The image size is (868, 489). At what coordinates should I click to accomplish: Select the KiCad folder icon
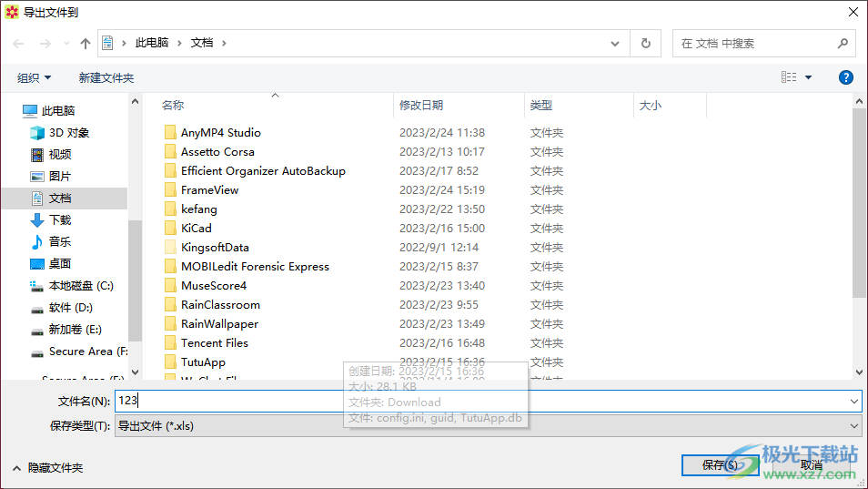coord(170,229)
